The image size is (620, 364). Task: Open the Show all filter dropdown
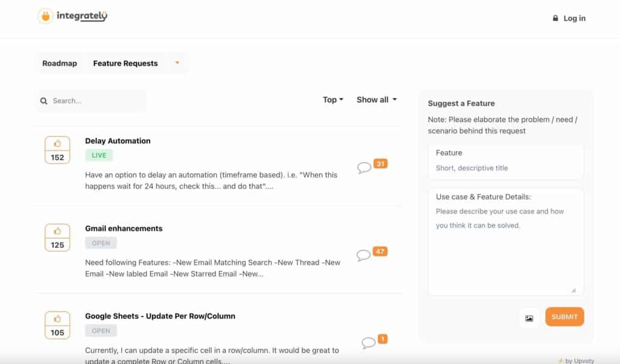click(x=377, y=100)
